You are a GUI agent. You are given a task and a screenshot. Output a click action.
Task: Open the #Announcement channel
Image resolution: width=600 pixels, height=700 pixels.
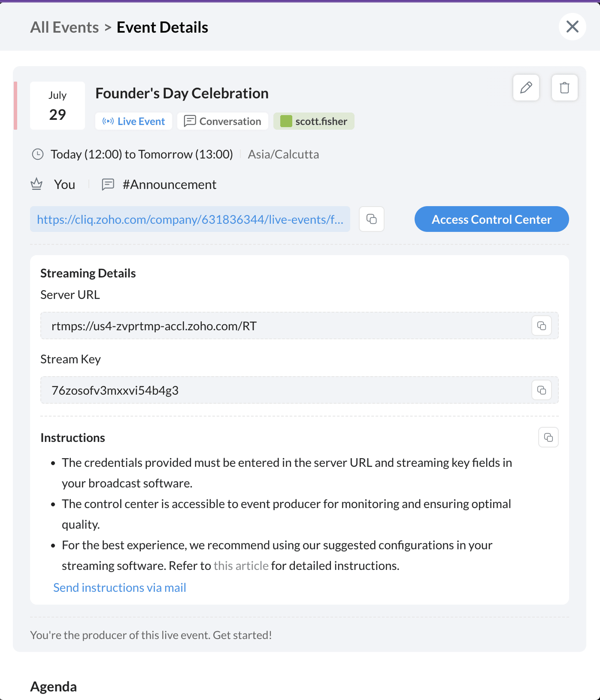pyautogui.click(x=169, y=185)
